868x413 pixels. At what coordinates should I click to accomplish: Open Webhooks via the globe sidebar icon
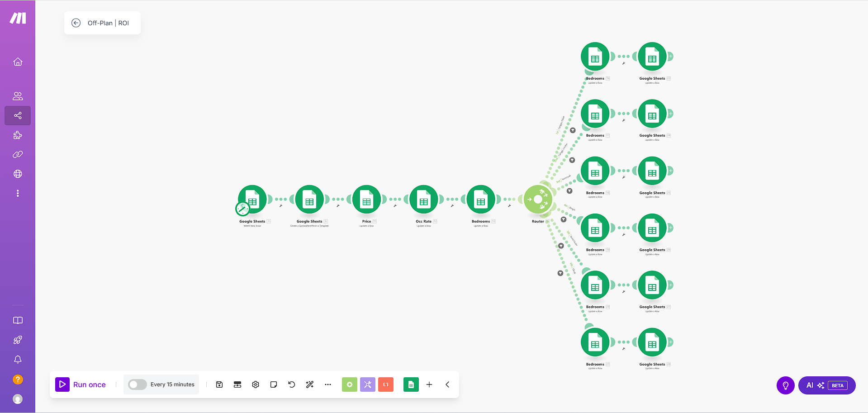pyautogui.click(x=18, y=174)
